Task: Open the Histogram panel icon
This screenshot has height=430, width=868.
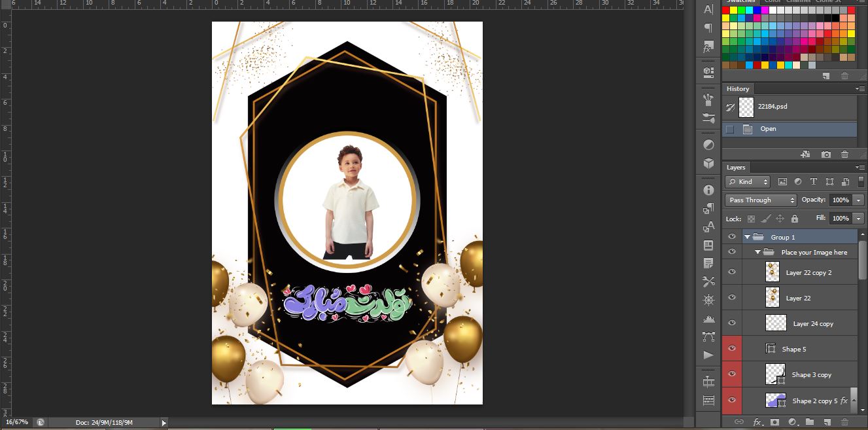Action: pos(708,318)
